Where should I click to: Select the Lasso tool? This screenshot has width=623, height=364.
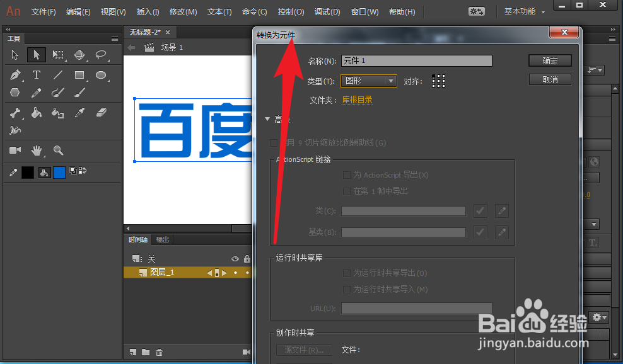100,55
